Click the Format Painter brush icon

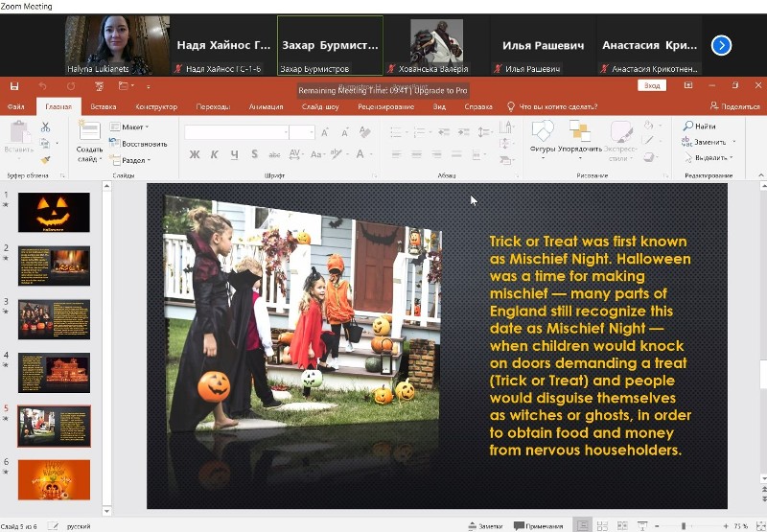click(x=45, y=159)
